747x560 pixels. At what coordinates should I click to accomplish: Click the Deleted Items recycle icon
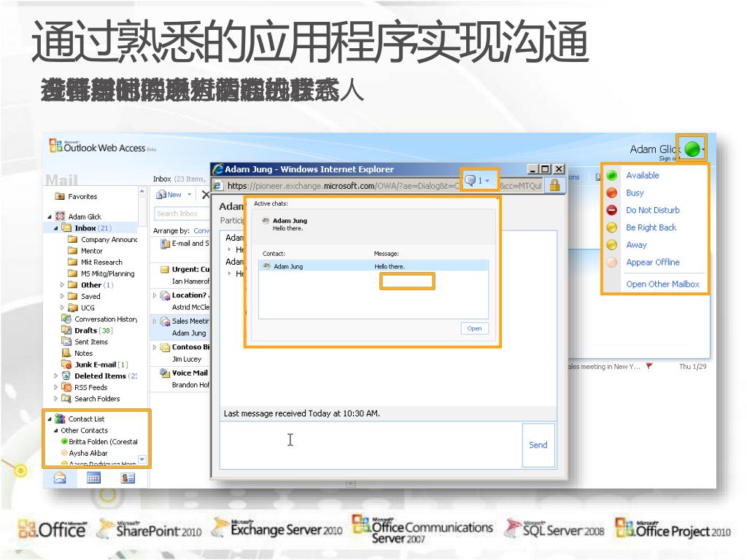(x=66, y=376)
